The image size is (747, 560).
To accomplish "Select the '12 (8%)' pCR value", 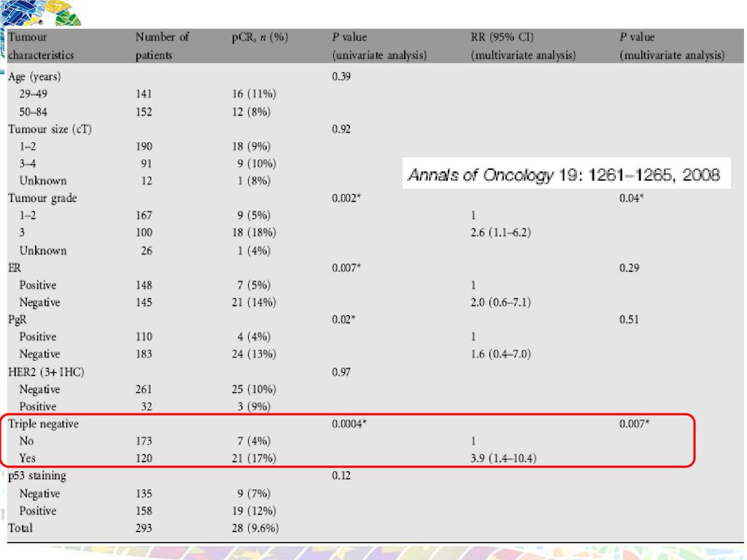I will (x=251, y=112).
